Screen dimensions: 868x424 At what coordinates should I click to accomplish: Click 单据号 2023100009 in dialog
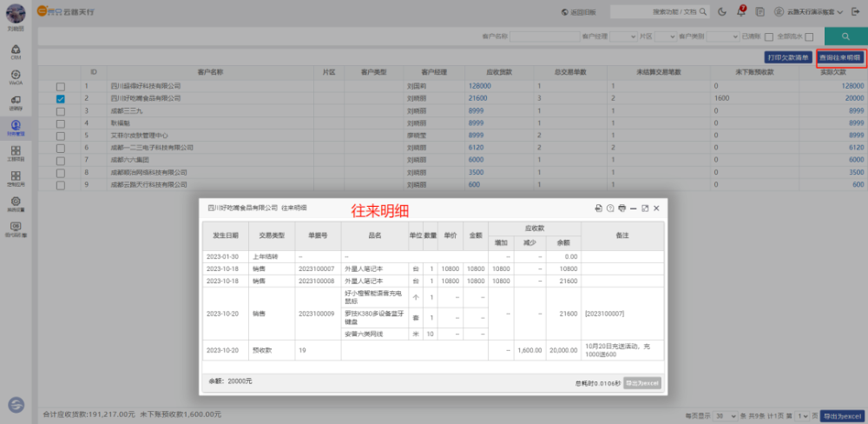(x=316, y=314)
